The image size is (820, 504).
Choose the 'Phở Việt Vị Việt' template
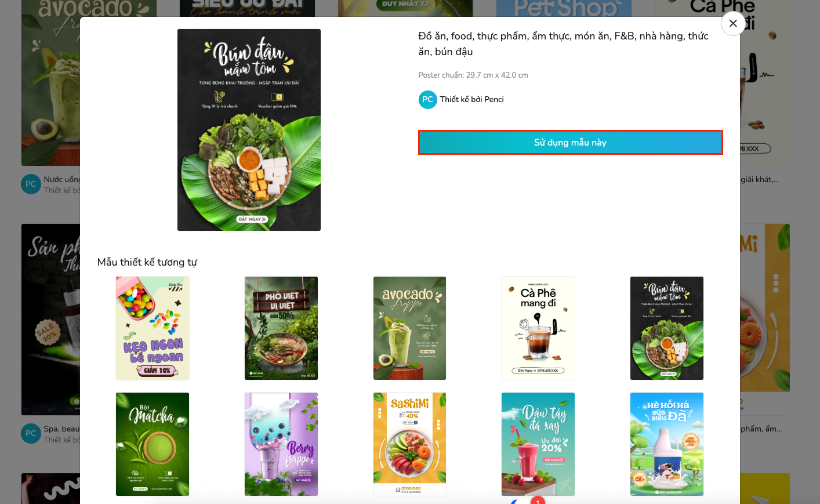click(x=281, y=328)
